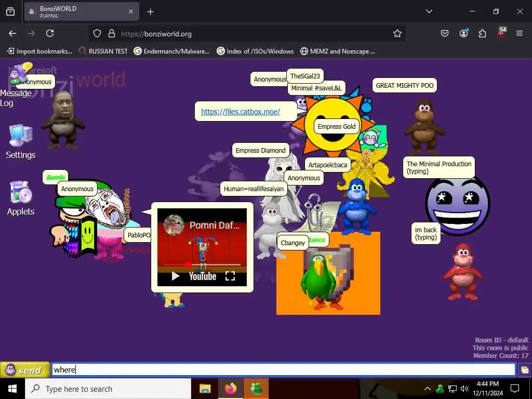View site security padlock information

pos(112,34)
